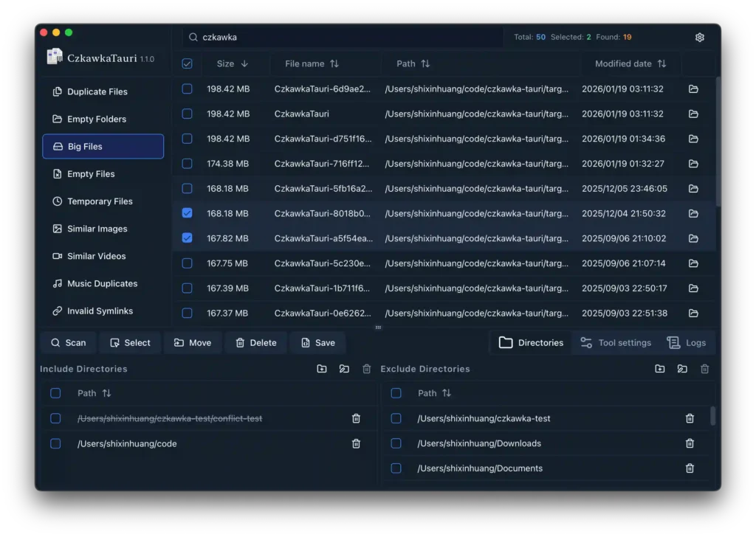Open folder for the 167.75 MB row
The width and height of the screenshot is (756, 537).
click(x=693, y=263)
